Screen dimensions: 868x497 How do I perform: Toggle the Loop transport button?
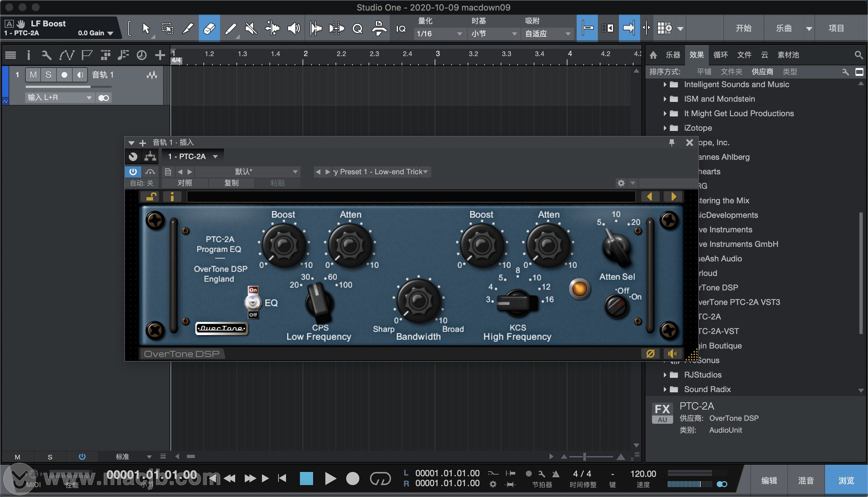click(x=380, y=479)
